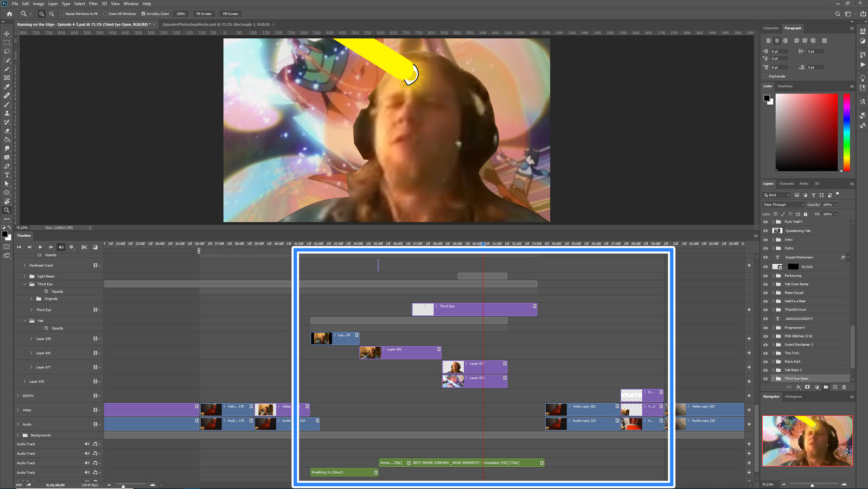Switch to the Swatches tab
The width and height of the screenshot is (868, 489).
tap(784, 86)
